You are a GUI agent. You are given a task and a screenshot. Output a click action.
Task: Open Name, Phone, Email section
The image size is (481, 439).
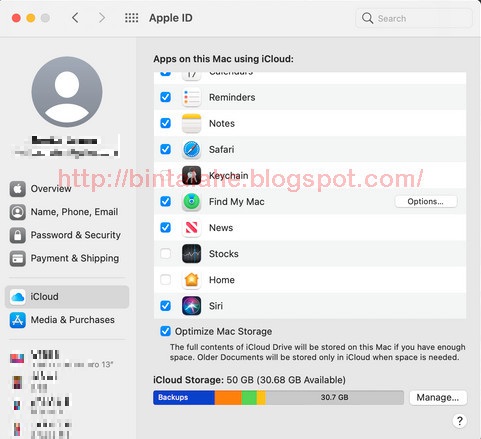tap(67, 212)
